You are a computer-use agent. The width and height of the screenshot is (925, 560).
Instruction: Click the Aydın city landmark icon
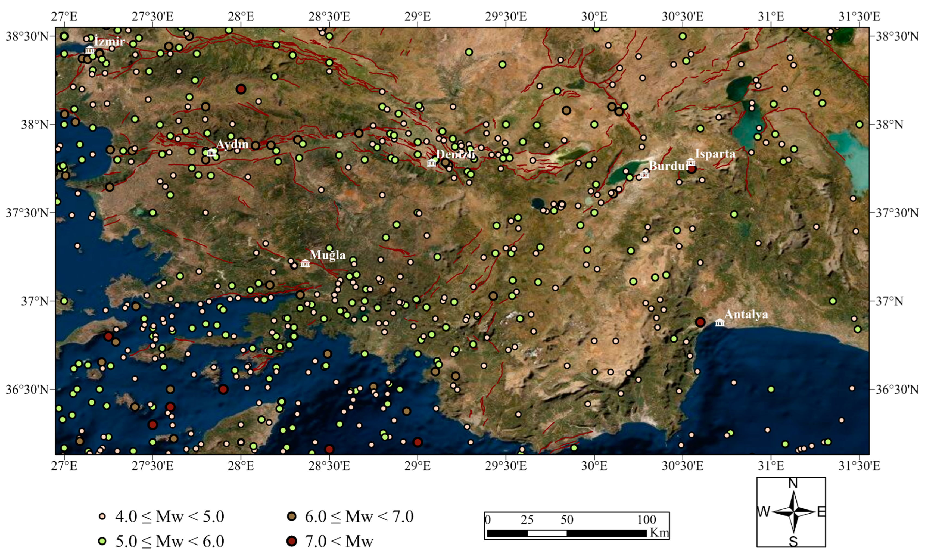(211, 153)
